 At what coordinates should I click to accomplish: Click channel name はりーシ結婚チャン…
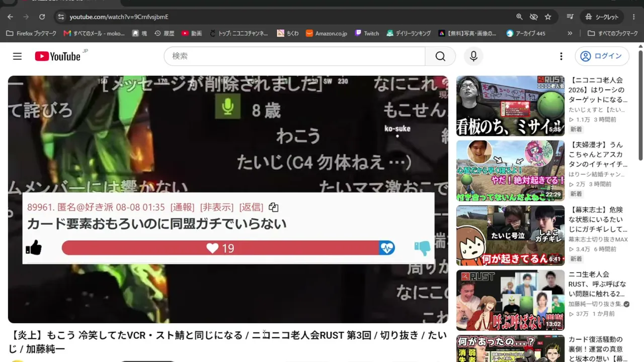(598, 174)
